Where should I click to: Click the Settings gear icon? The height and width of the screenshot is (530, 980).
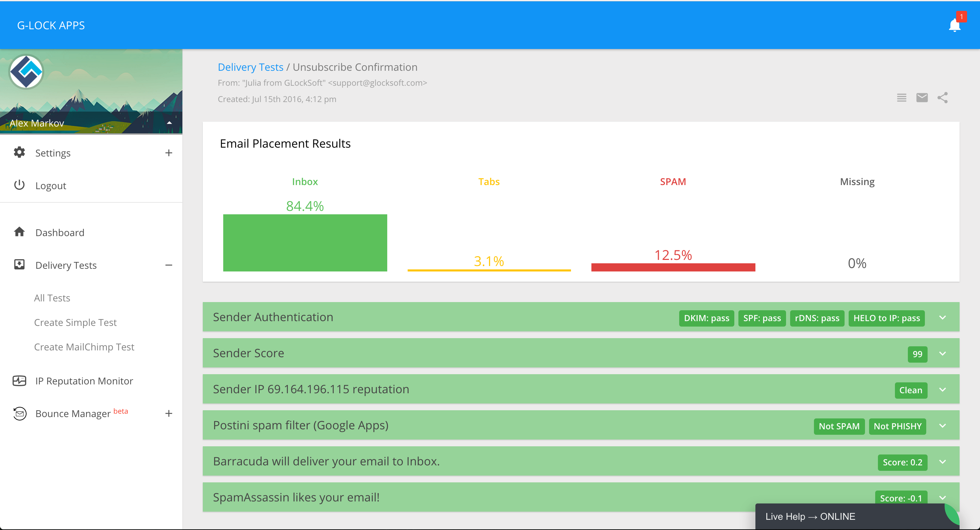pyautogui.click(x=19, y=152)
